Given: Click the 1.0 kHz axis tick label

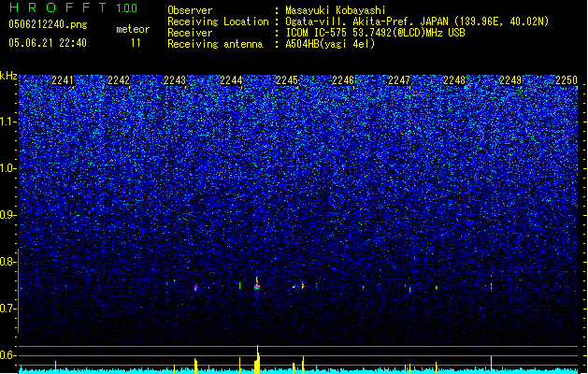Looking at the screenshot, I should point(8,168).
